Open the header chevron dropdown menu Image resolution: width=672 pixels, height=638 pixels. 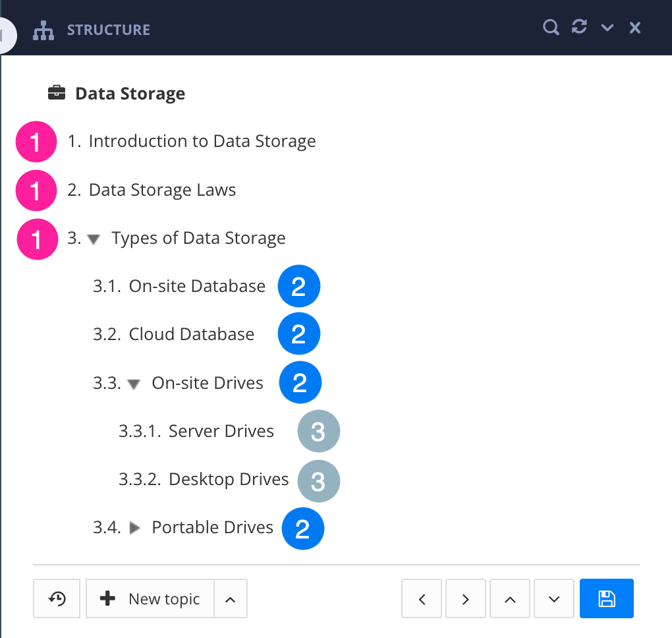click(x=607, y=28)
